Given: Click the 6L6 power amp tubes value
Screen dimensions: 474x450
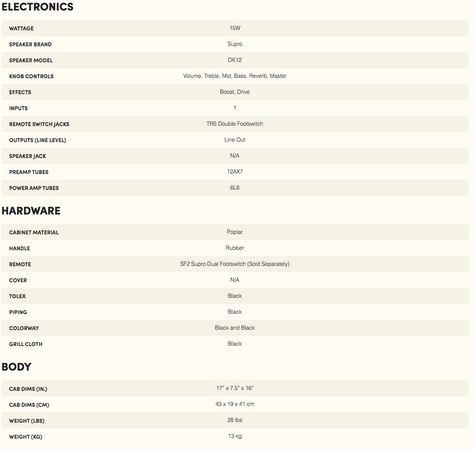Looking at the screenshot, I should click(235, 188).
